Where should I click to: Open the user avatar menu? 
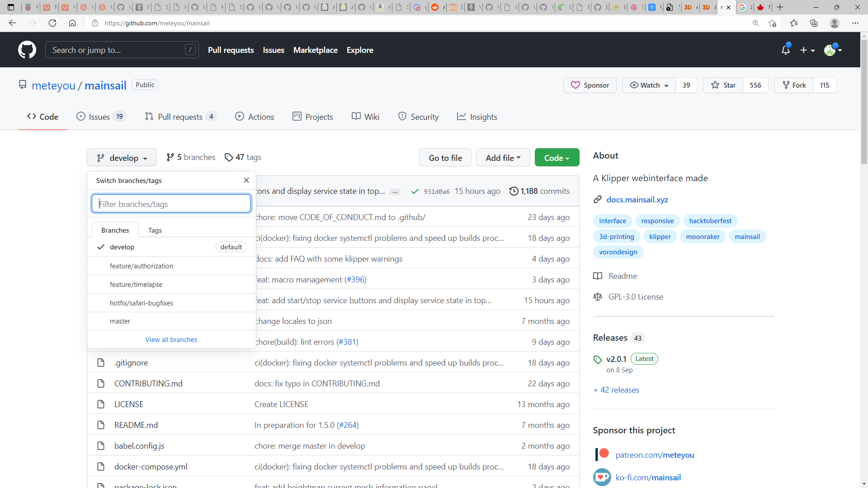833,50
